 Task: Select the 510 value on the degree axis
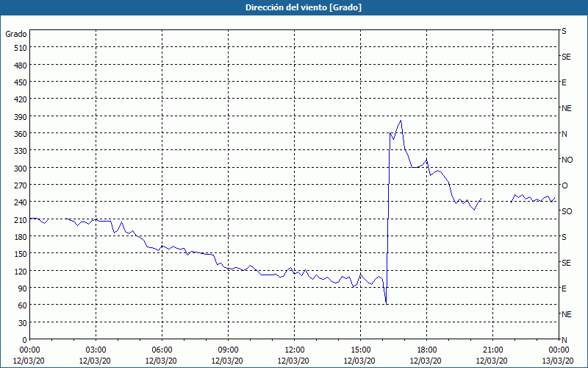tap(21, 48)
